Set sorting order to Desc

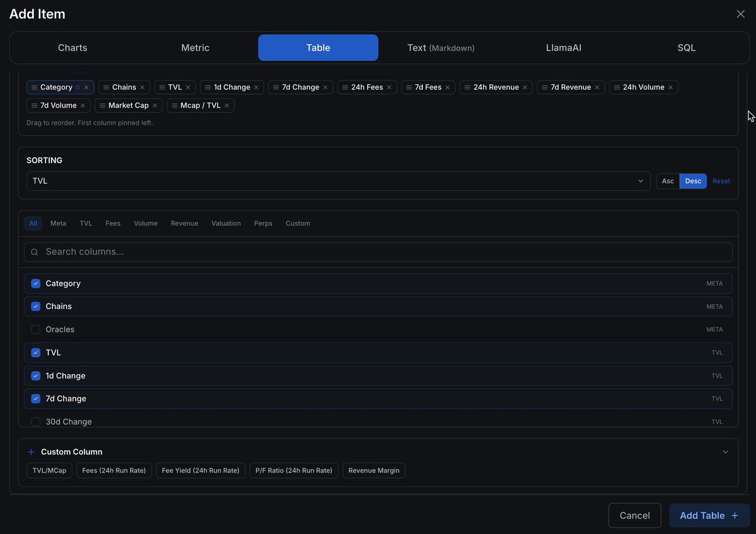pos(693,181)
